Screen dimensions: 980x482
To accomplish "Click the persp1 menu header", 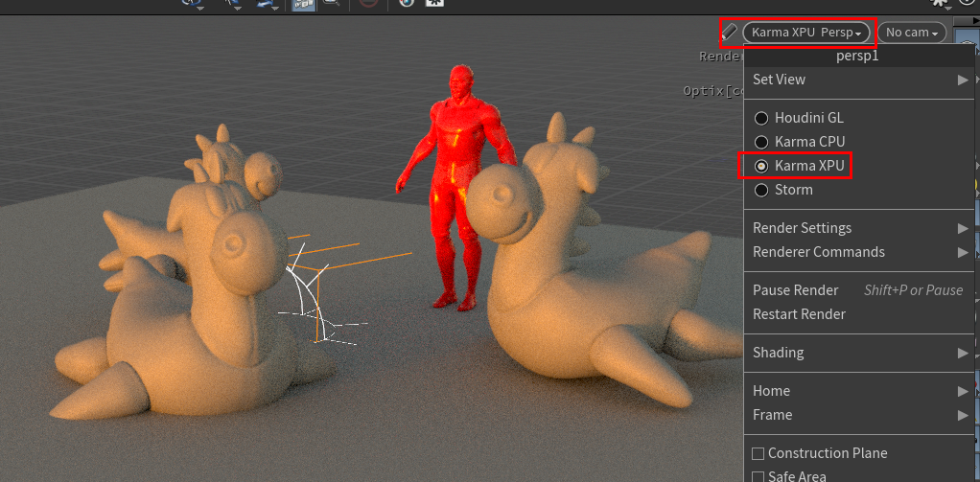I will tap(860, 56).
